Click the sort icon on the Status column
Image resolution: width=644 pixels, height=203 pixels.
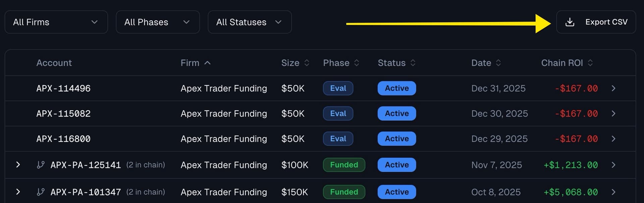[x=413, y=63]
